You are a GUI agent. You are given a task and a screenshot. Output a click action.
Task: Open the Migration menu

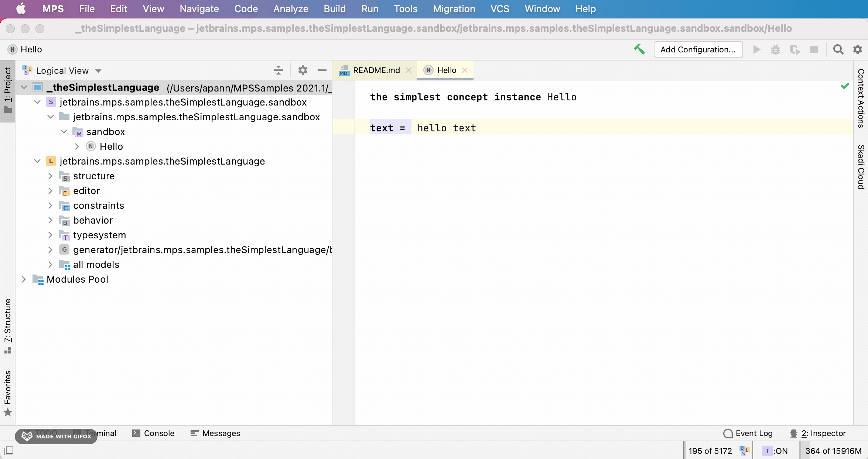coord(454,9)
